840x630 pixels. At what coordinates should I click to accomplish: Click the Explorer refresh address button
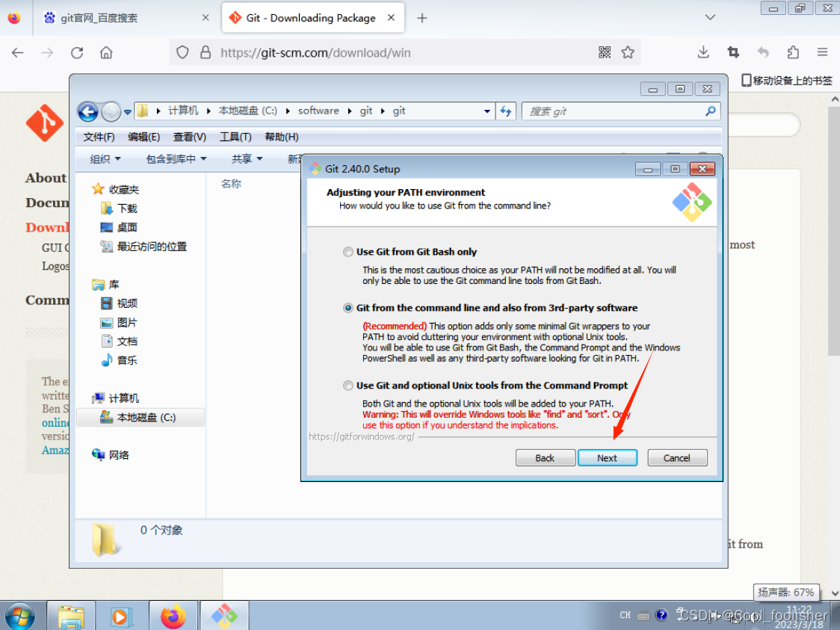point(506,111)
